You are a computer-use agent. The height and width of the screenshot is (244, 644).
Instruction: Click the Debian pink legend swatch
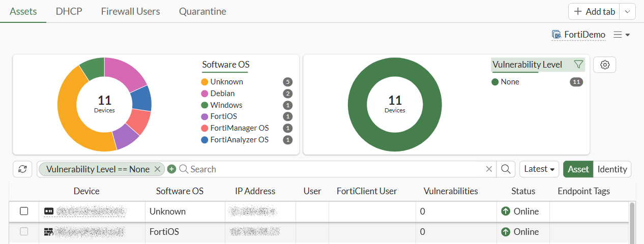pos(204,94)
